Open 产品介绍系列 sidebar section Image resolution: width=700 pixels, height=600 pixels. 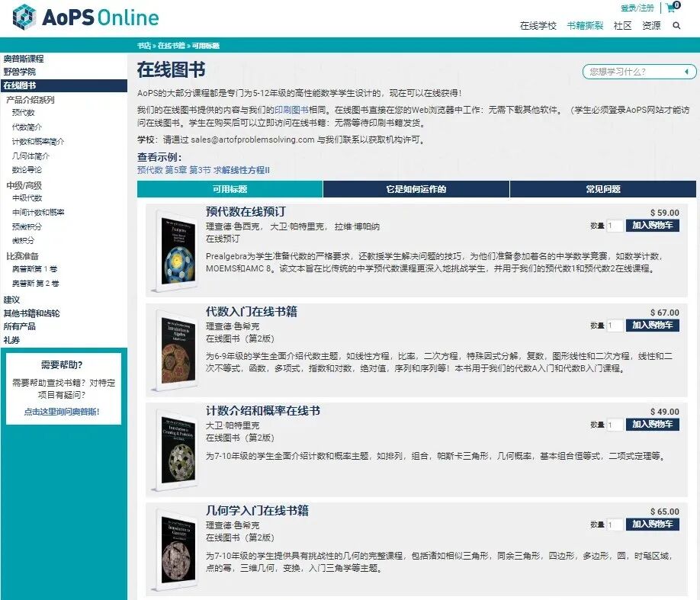pos(31,100)
